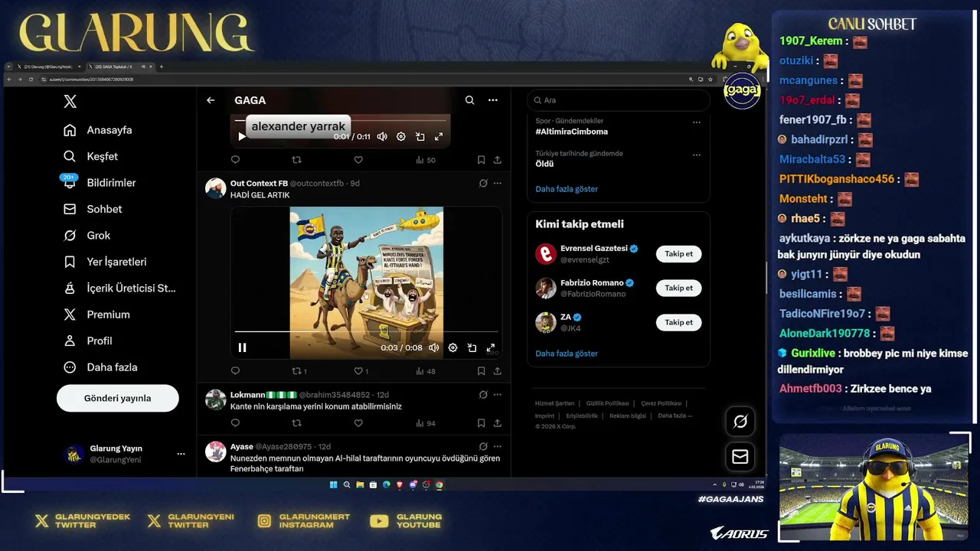Screen dimensions: 980x551
Task: Open options for Öldü trend
Action: [697, 155]
